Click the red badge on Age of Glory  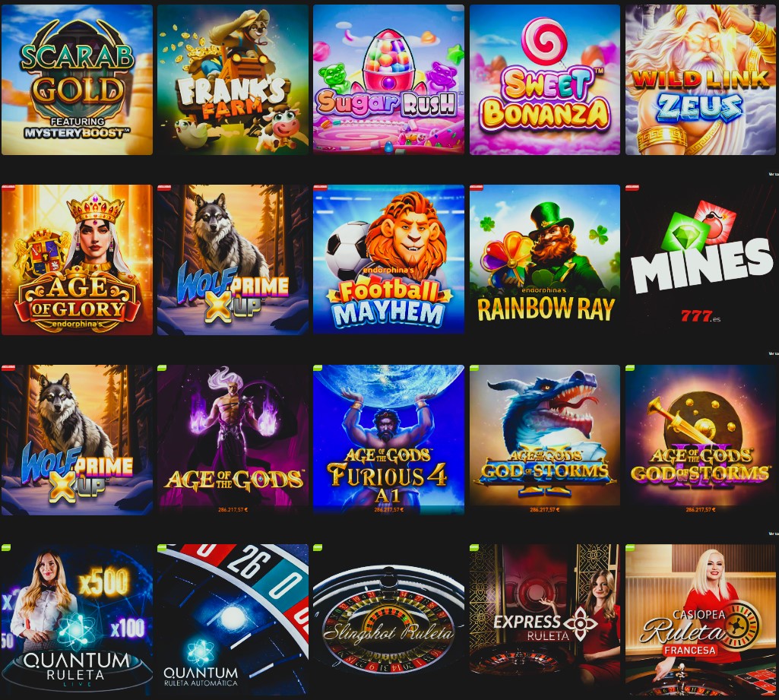pos(8,188)
